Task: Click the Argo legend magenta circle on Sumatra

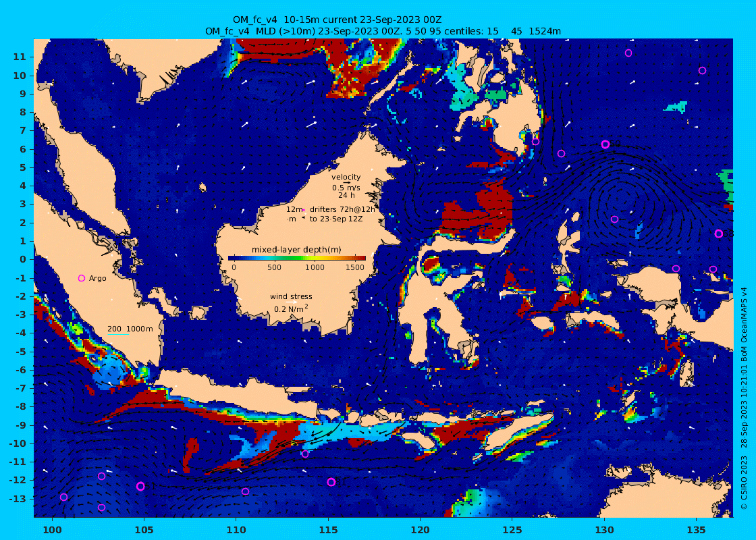Action: coord(82,278)
